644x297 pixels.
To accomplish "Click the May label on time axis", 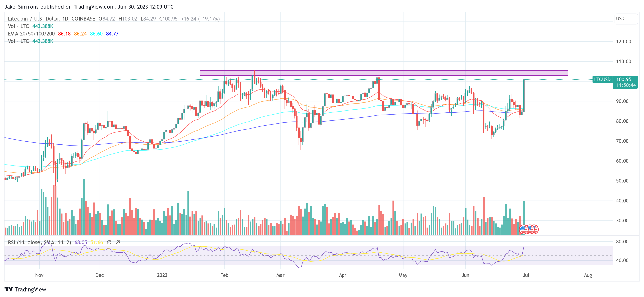I will (403, 275).
